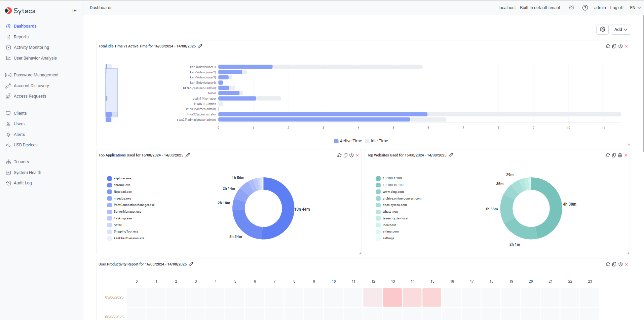Image resolution: width=644 pixels, height=320 pixels.
Task: Go to Activity Monitoring page
Action: click(31, 47)
